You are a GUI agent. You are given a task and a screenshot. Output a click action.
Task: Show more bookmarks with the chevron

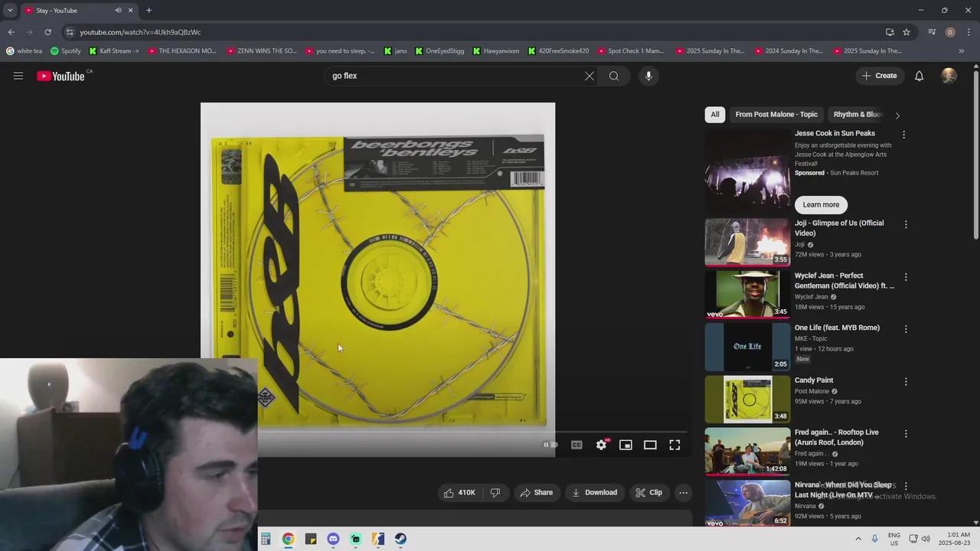tap(962, 51)
